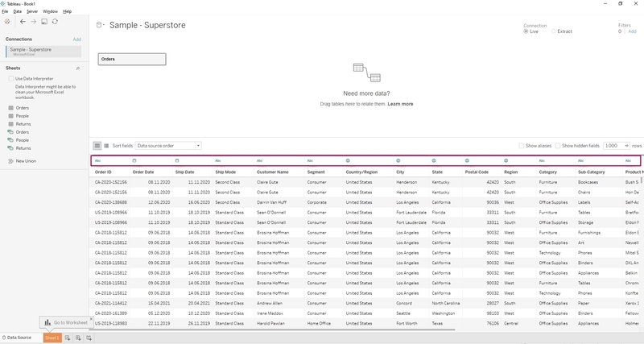Select the Data Source tab
Screen dimensions: 644x344
point(17,338)
